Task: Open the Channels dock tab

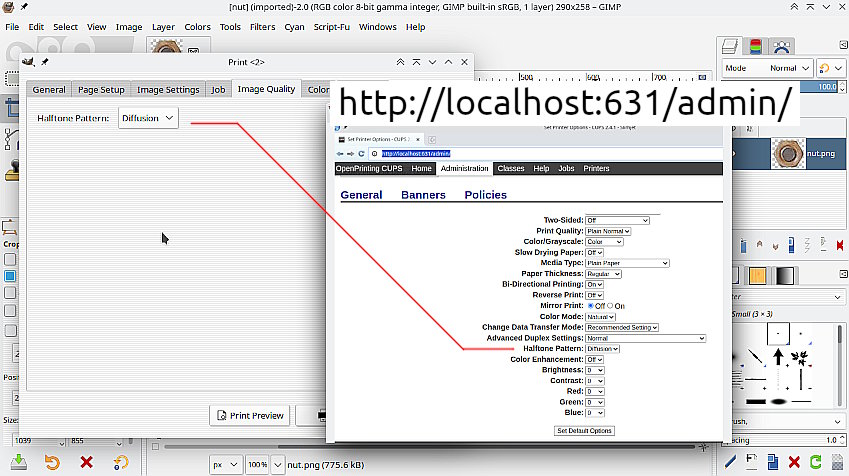Action: [755, 47]
